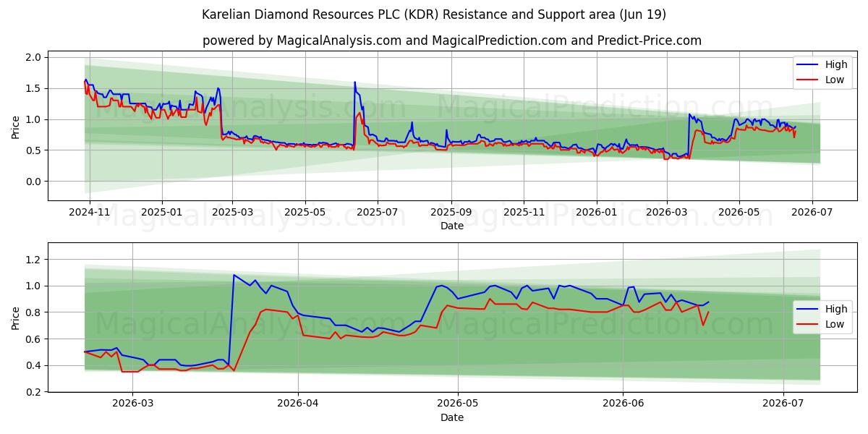Image resolution: width=868 pixels, height=434 pixels.
Task: Click the '2025-01' date tick label
Action: [x=161, y=213]
